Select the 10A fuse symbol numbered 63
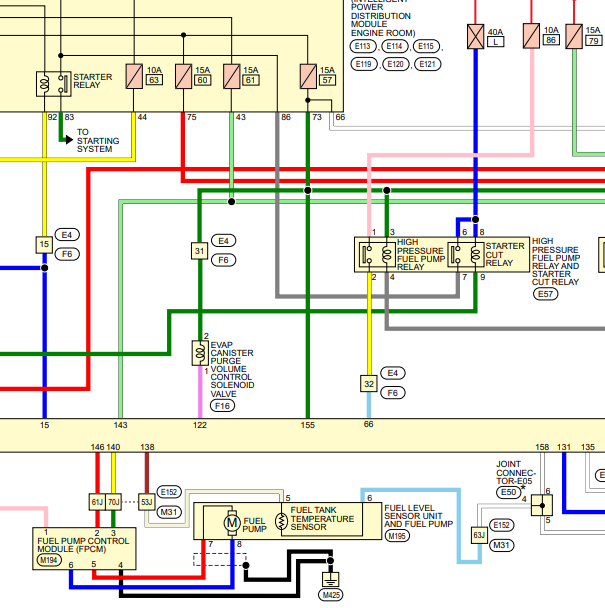This screenshot has width=605, height=608. 134,76
